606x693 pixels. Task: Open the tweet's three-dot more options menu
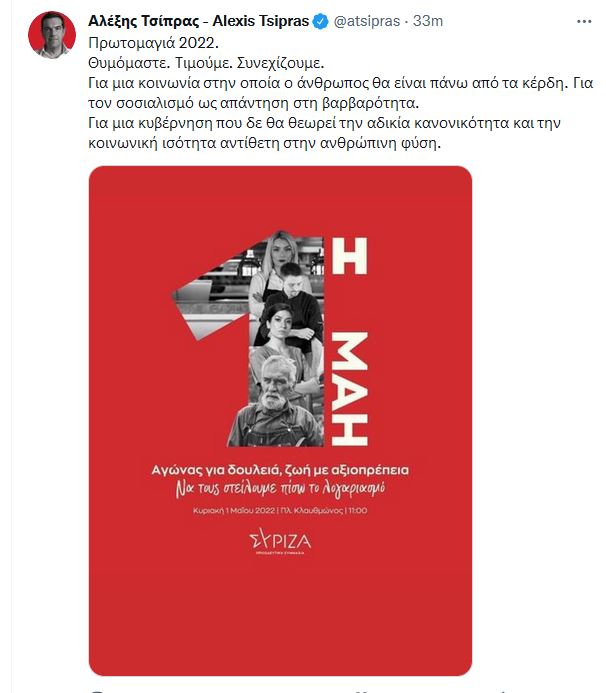pyautogui.click(x=584, y=21)
